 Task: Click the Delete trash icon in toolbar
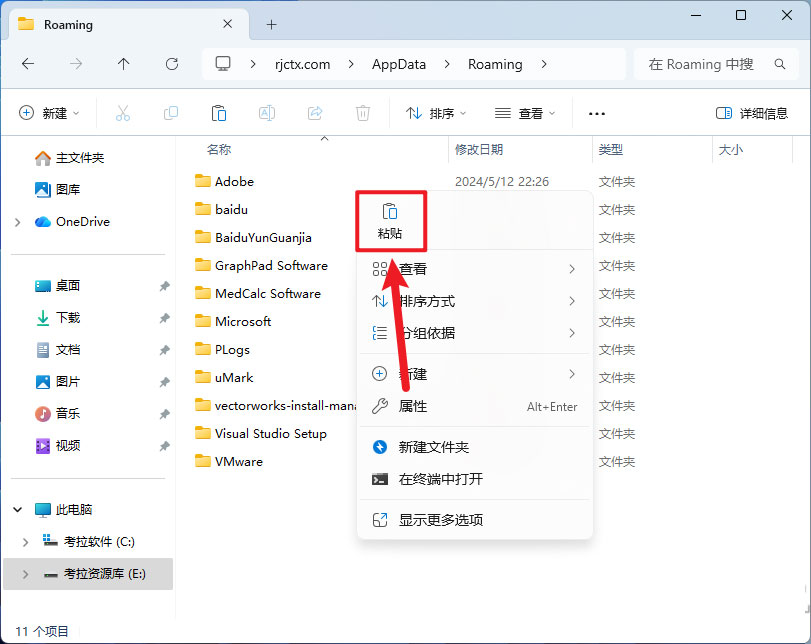(363, 113)
